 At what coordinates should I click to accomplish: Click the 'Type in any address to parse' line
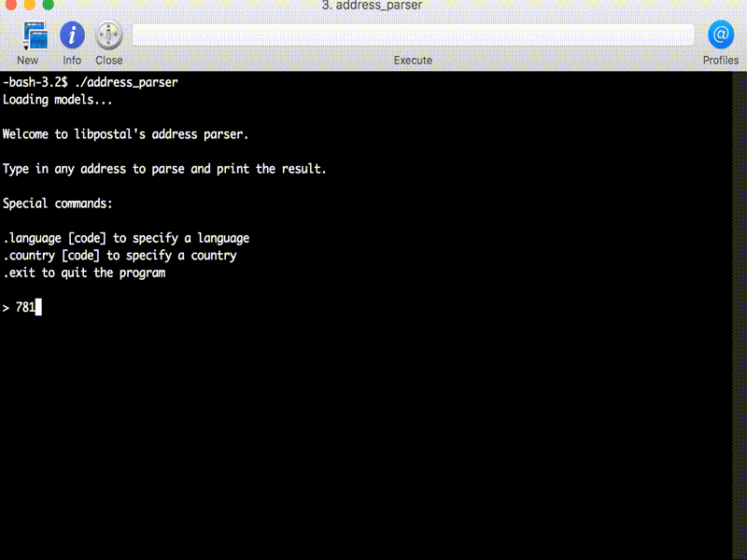[x=164, y=169]
